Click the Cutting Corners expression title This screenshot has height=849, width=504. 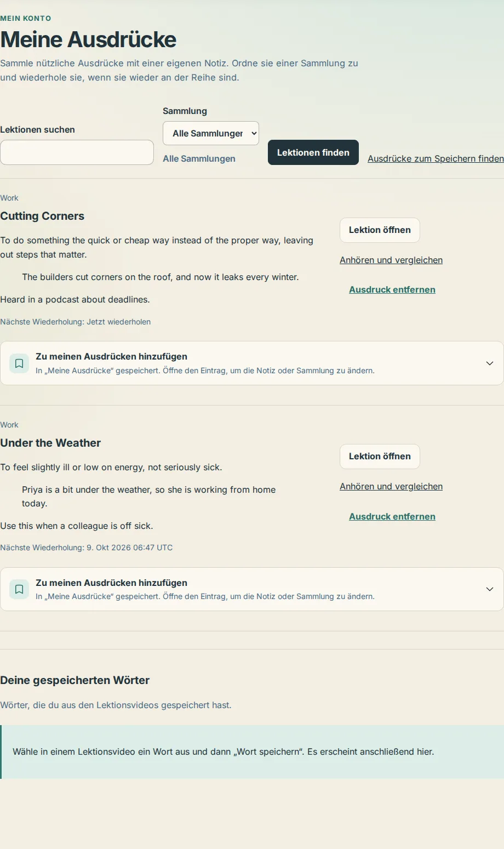coord(42,216)
